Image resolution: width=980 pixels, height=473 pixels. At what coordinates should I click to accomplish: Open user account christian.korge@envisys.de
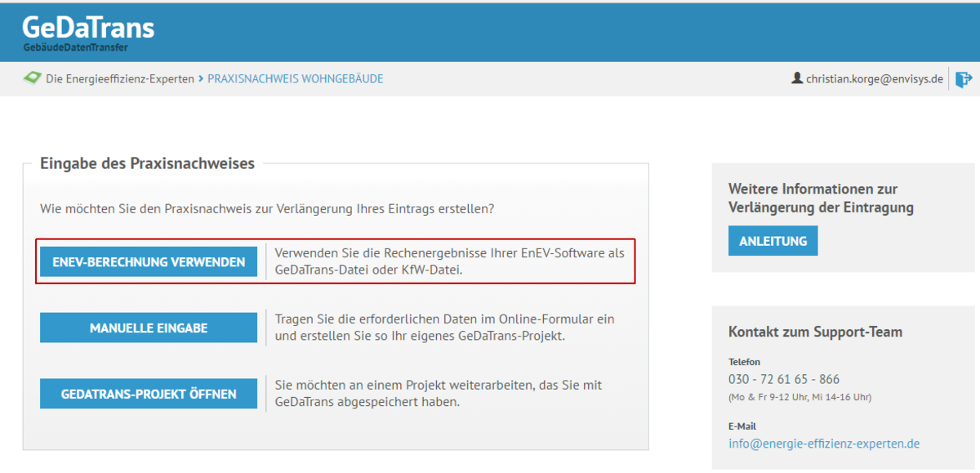[875, 79]
